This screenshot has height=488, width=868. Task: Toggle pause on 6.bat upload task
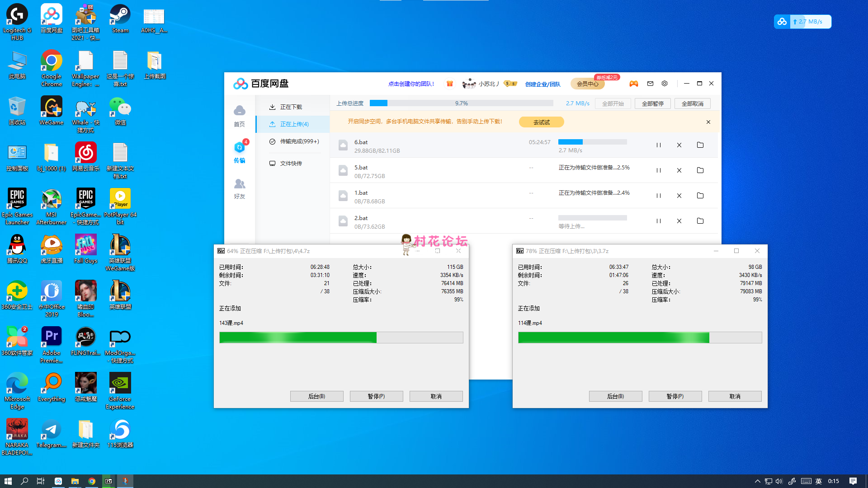659,145
